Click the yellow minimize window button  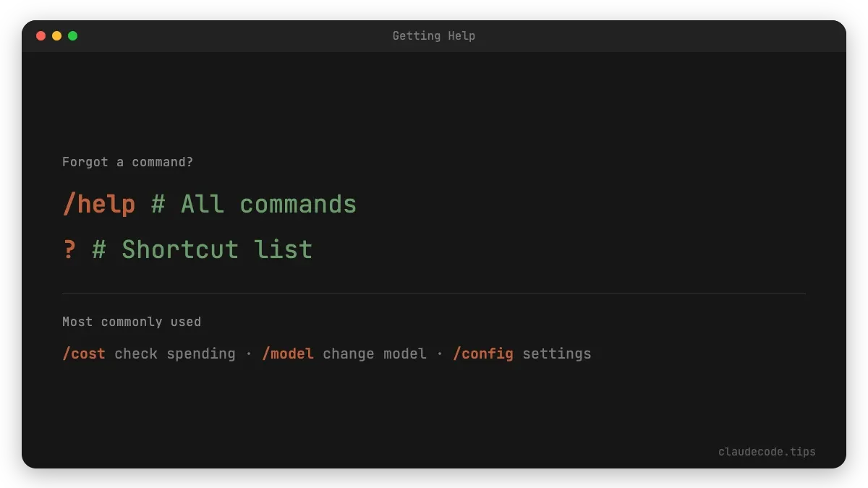click(56, 35)
